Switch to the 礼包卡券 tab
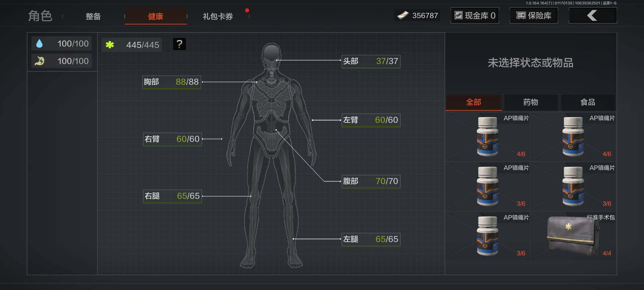Screen dimensions: 644x290 tap(218, 16)
